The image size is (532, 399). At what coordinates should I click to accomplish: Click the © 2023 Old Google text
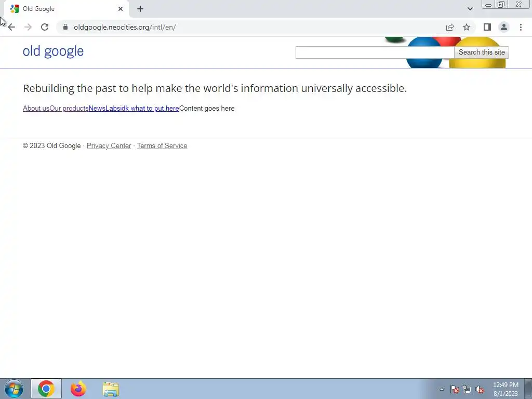51,146
